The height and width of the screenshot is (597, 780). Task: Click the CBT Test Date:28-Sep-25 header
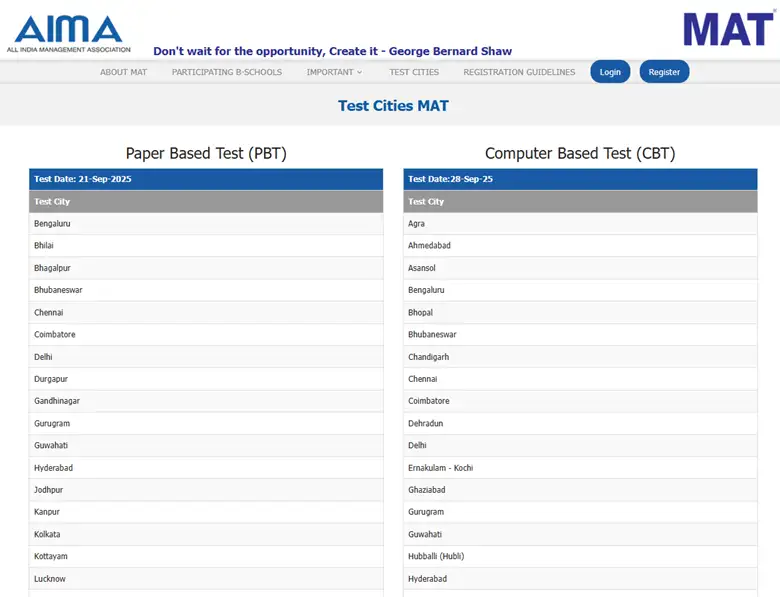coord(580,179)
